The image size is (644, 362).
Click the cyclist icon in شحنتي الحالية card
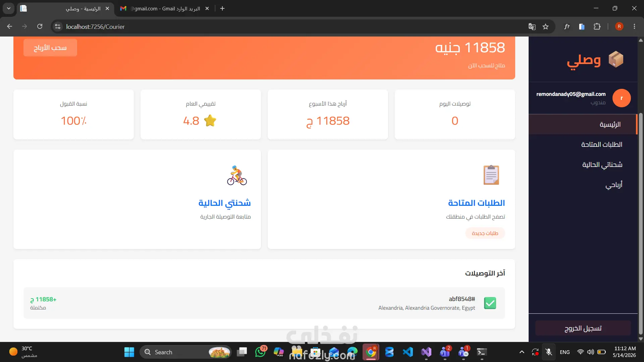coord(237,175)
